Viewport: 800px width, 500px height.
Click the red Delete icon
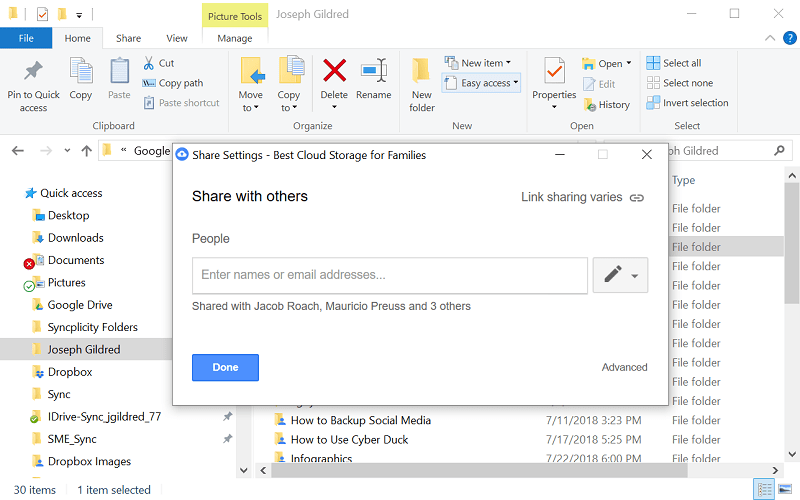pos(334,71)
